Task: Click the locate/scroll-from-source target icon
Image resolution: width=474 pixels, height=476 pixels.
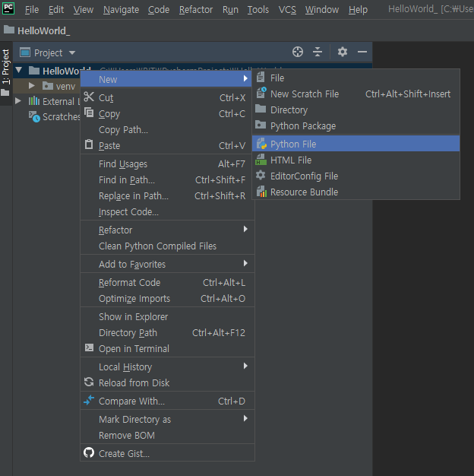Action: tap(298, 52)
